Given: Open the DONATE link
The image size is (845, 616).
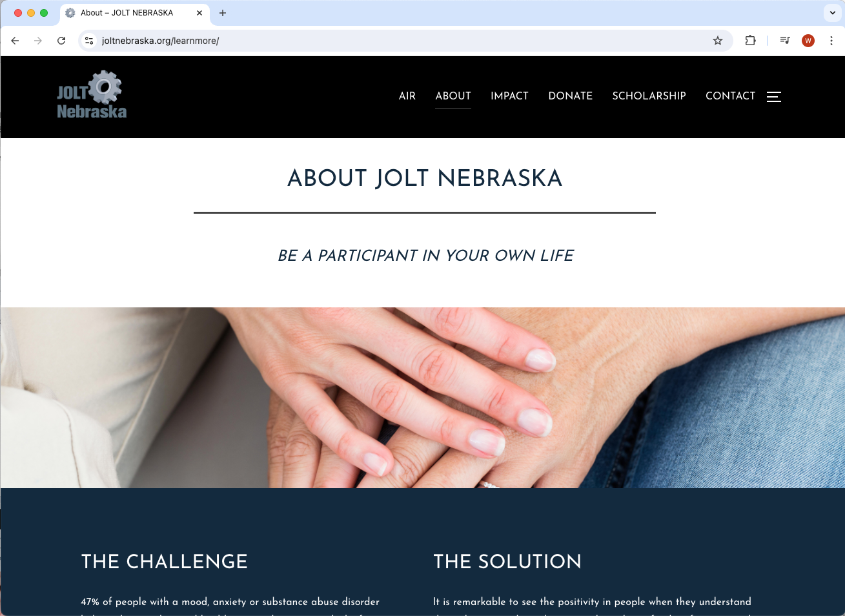Looking at the screenshot, I should 571,96.
